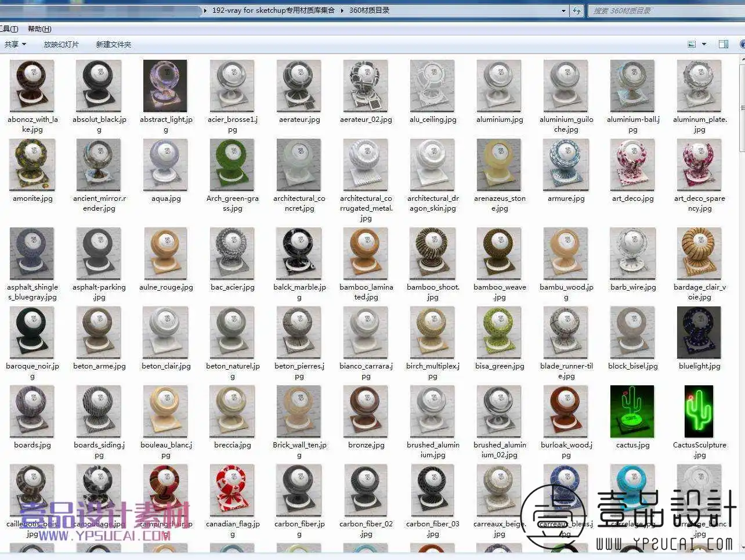Viewport: 745px width, 560px height.
Task: Select aerateur_02.jpg thumbnail
Action: tap(366, 86)
